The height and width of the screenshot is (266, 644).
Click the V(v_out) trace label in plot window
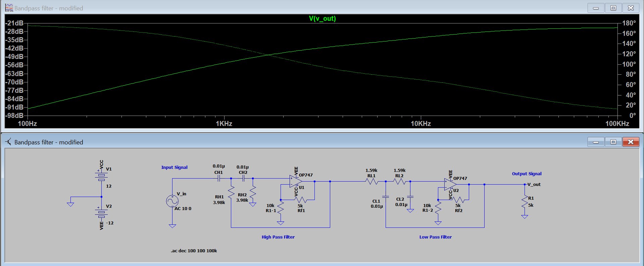tap(322, 18)
